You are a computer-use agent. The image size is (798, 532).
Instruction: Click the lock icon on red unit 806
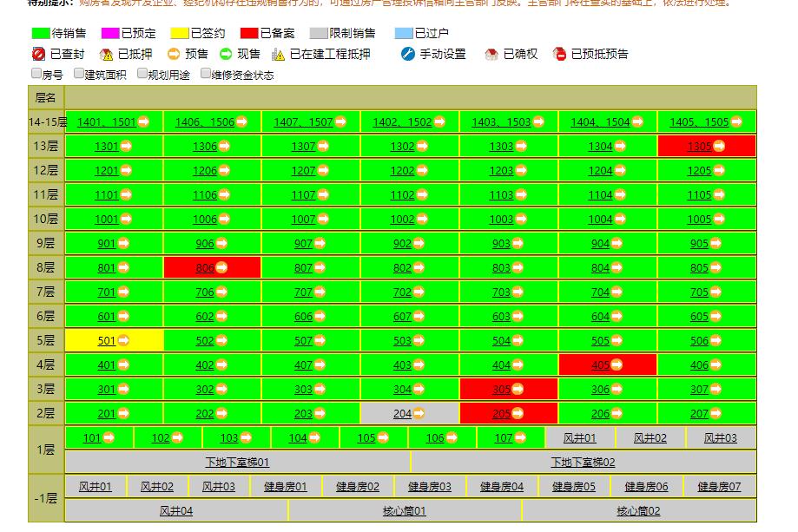220,268
